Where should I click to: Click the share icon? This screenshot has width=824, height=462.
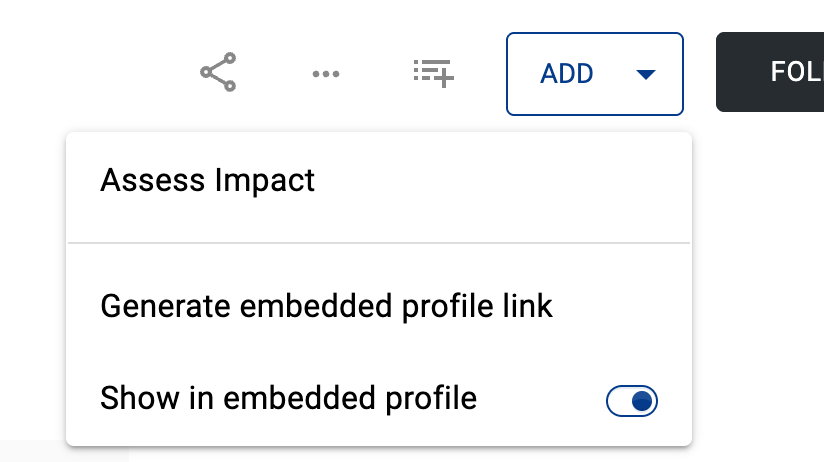(218, 73)
